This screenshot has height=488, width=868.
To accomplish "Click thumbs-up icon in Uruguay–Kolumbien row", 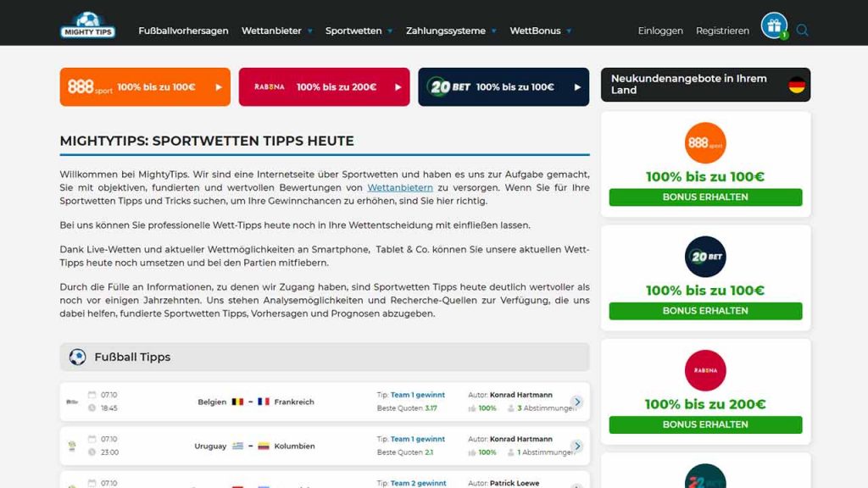I will (472, 452).
